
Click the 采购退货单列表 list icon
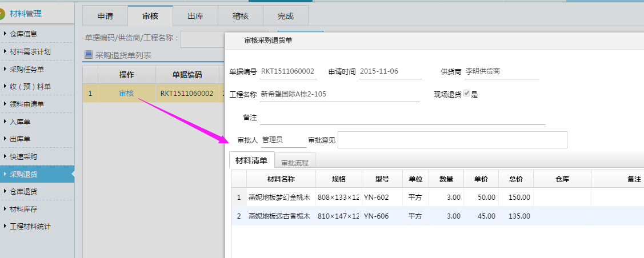[88, 55]
